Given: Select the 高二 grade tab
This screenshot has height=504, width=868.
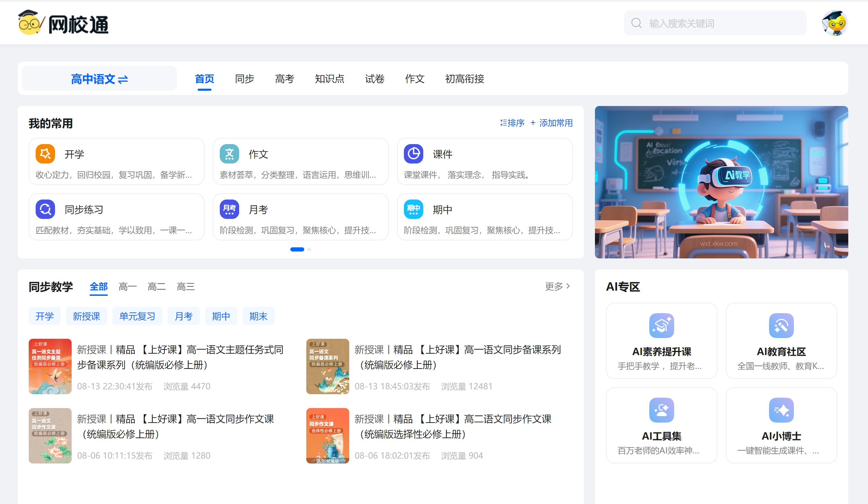Looking at the screenshot, I should [156, 287].
